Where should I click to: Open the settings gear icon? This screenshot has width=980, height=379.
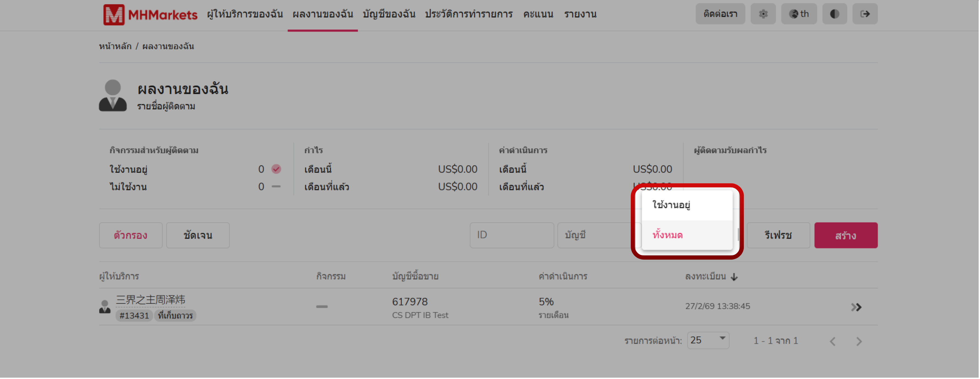pos(763,14)
